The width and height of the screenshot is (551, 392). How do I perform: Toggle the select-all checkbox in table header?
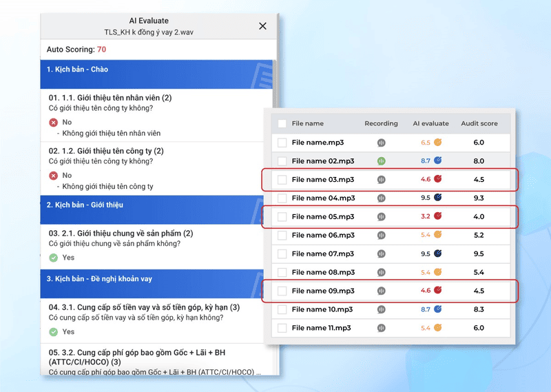coord(282,124)
